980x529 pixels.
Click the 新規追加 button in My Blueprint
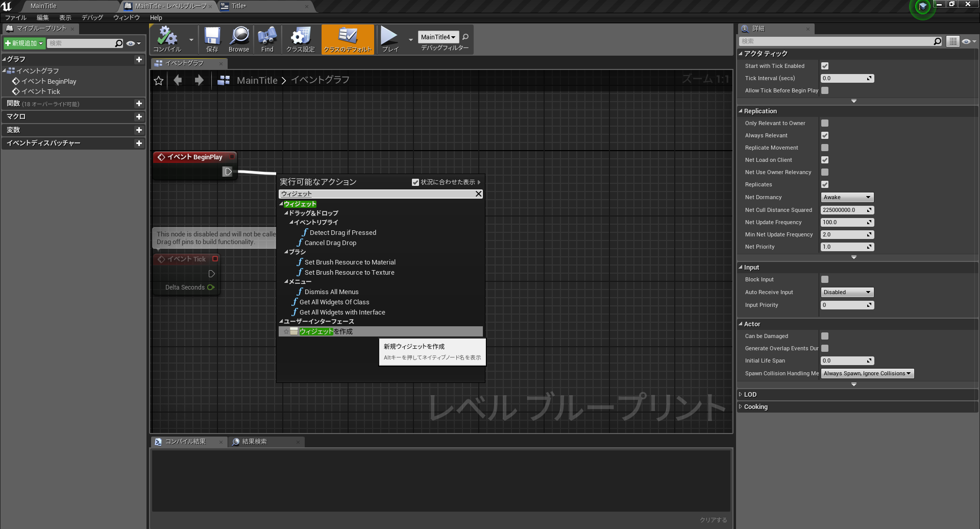pos(24,43)
